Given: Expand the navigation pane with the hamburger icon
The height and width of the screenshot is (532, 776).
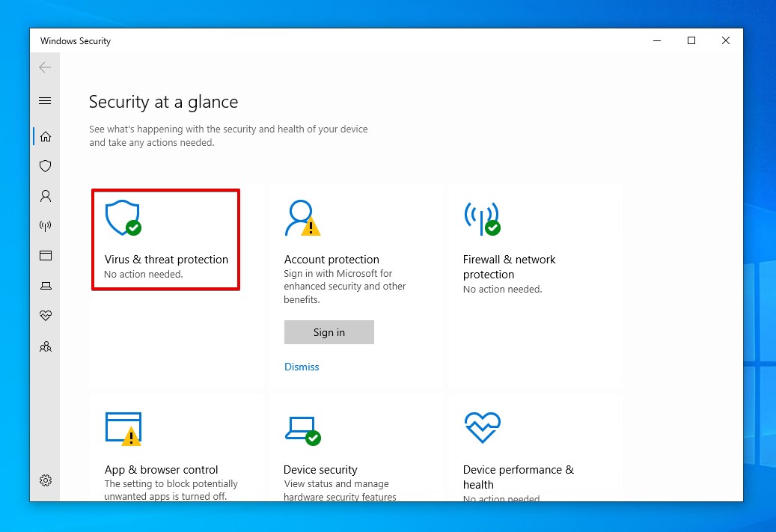Looking at the screenshot, I should tap(45, 100).
